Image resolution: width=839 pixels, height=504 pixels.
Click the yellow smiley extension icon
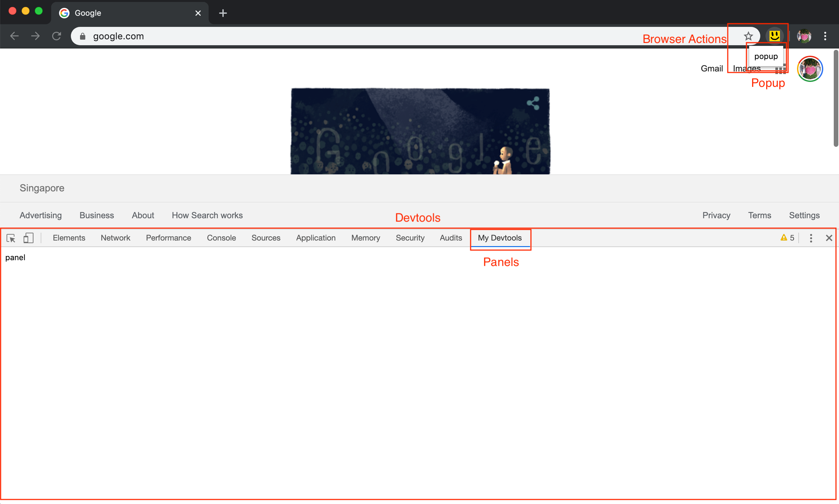click(x=774, y=36)
